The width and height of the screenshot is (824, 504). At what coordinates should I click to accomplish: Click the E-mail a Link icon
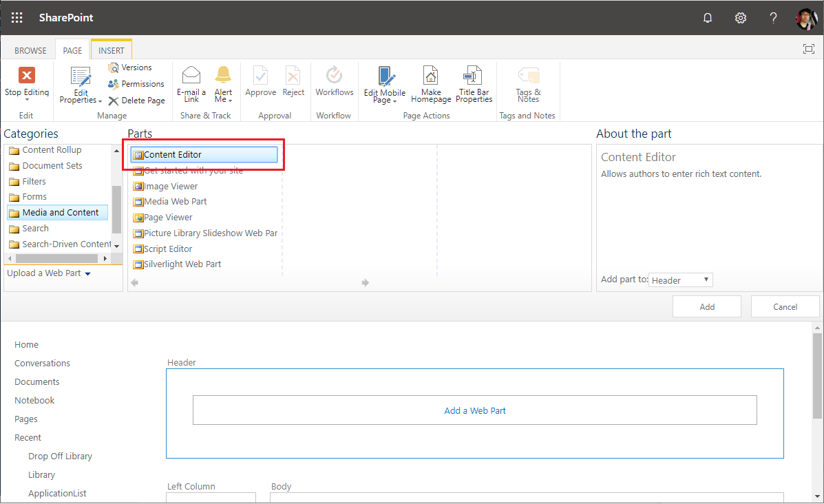click(x=191, y=74)
